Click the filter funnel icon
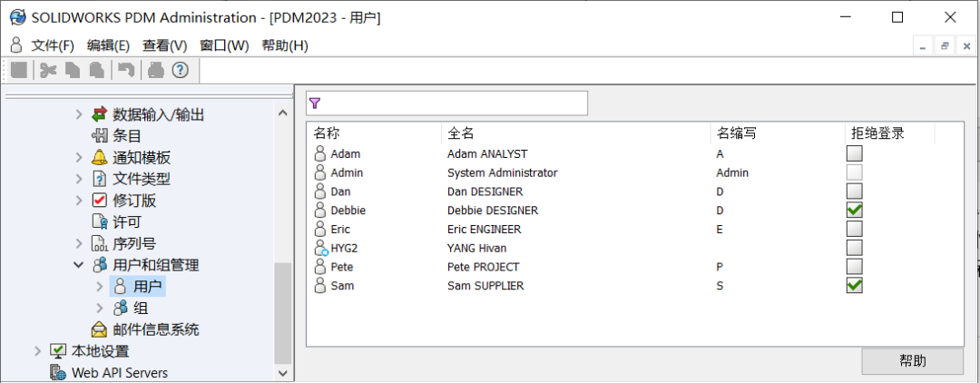Screen dimensions: 980x383 [x=315, y=103]
